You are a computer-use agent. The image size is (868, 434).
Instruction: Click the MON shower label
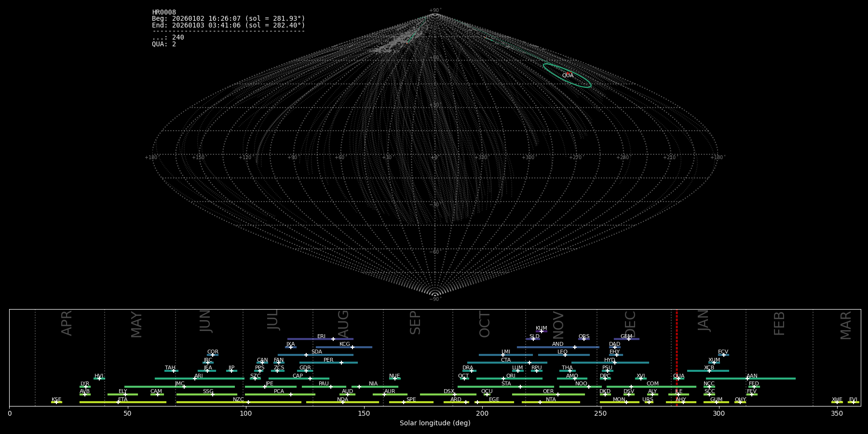click(x=619, y=400)
